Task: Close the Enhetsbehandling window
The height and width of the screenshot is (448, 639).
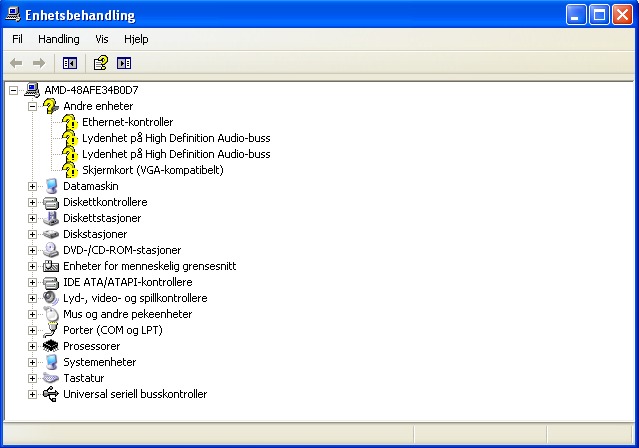Action: [x=623, y=15]
